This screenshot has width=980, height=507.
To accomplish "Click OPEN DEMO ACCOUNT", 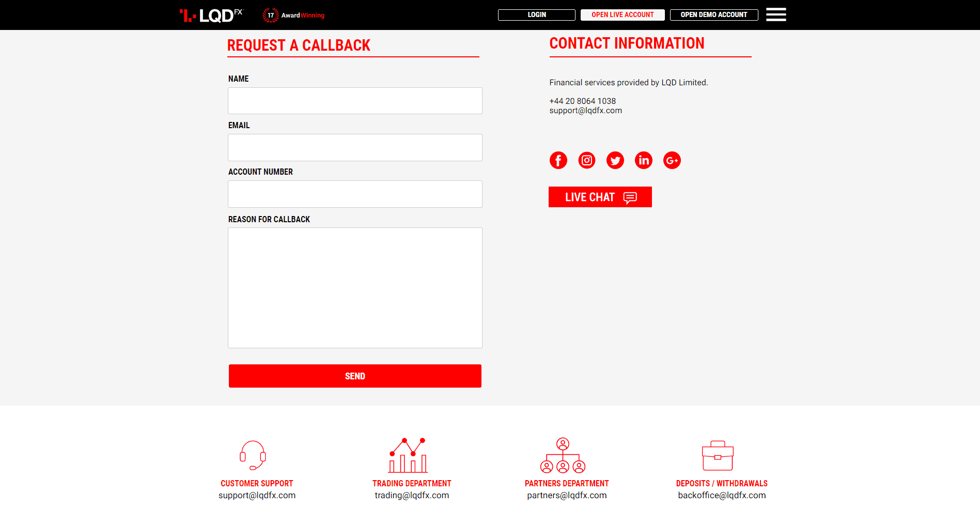I will point(714,14).
